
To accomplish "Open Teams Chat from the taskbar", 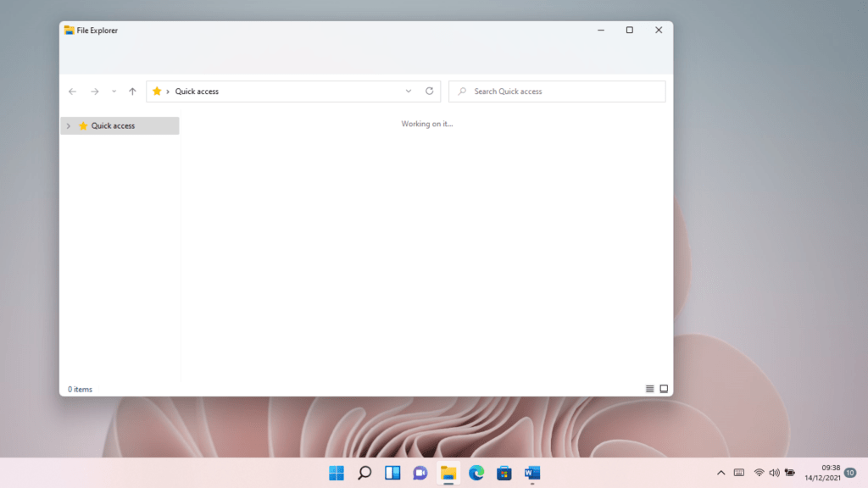I will coord(420,473).
